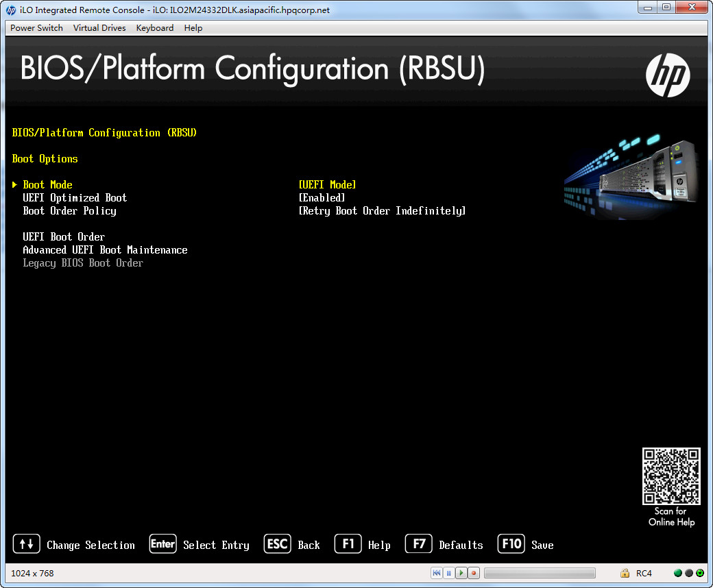Click the skip-to-start playback button
Viewport: 713px width, 588px height.
(x=437, y=573)
